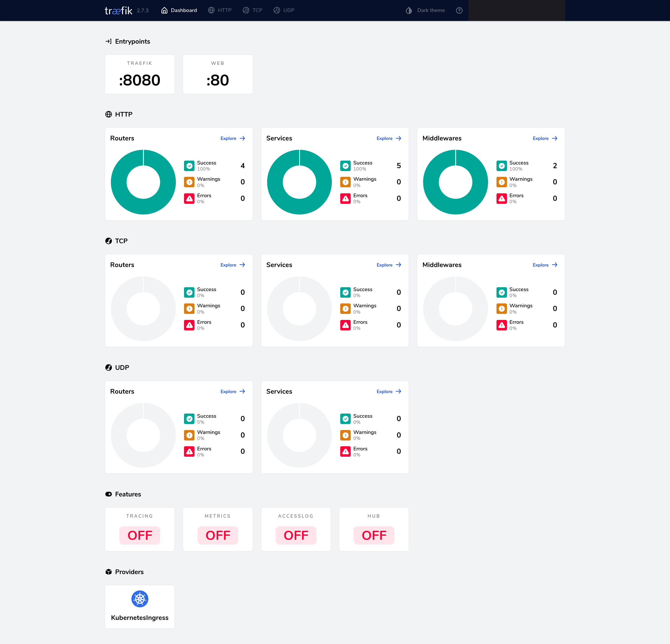Click HTTP Middlewares success count 2
The width and height of the screenshot is (670, 644).
tap(555, 166)
